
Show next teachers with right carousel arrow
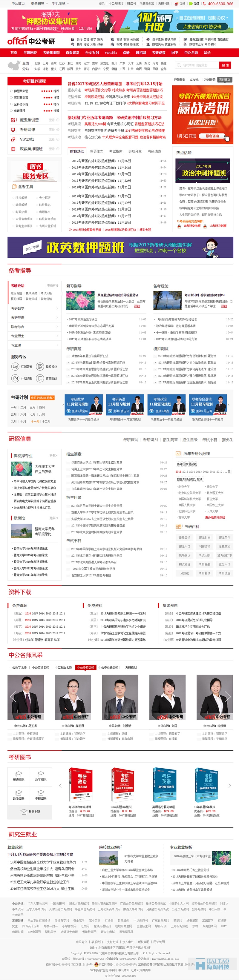point(228,697)
